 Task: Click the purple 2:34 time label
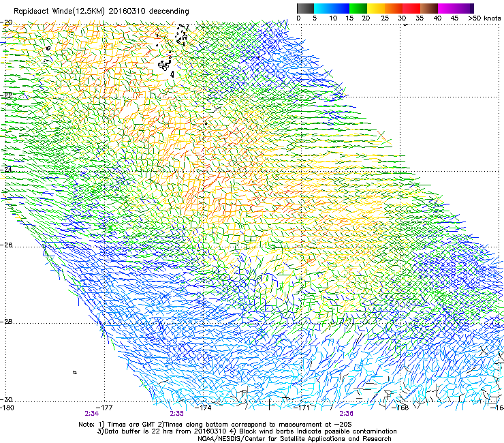[92, 414]
